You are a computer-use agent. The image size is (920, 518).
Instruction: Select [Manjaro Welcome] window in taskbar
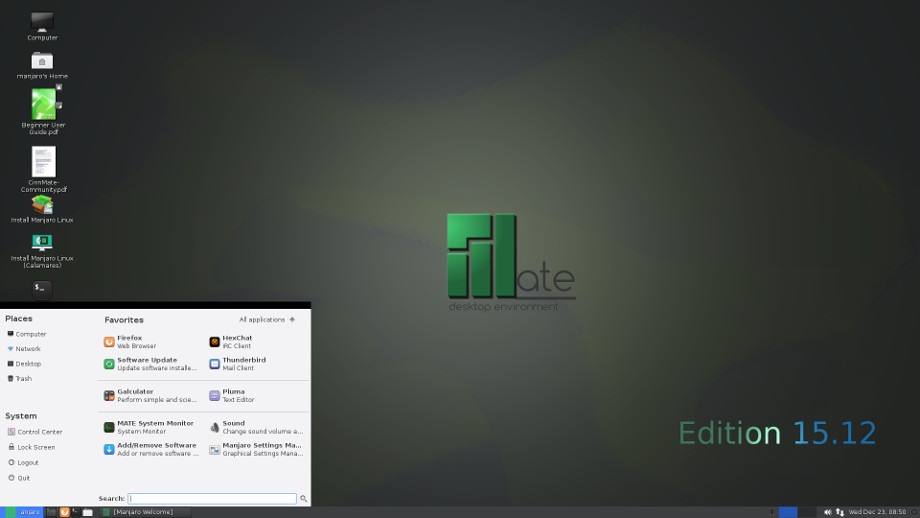click(x=145, y=512)
